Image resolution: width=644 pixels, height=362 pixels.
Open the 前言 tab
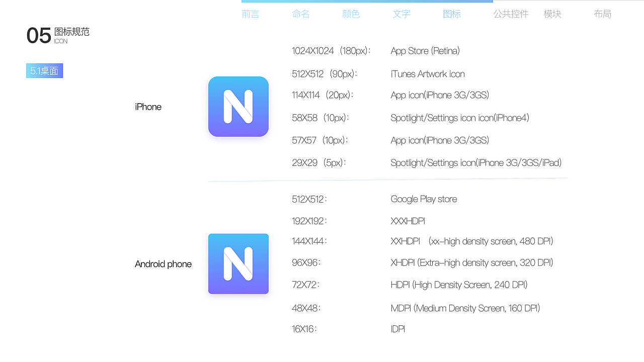(251, 14)
